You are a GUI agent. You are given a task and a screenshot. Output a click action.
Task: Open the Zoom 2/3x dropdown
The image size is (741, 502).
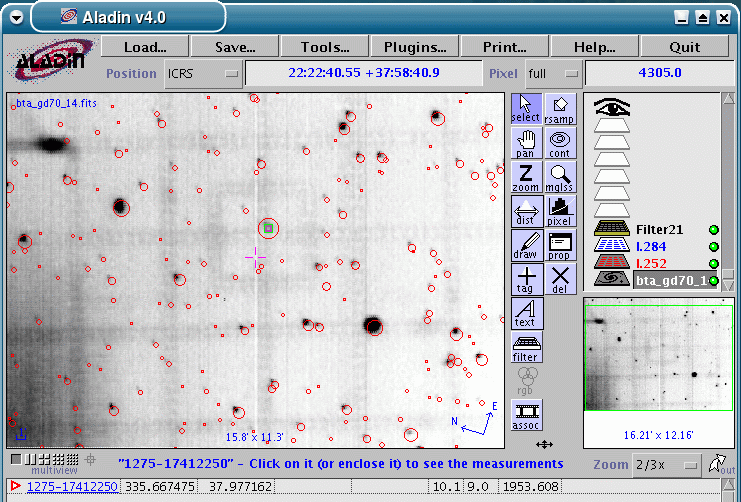pyautogui.click(x=665, y=465)
